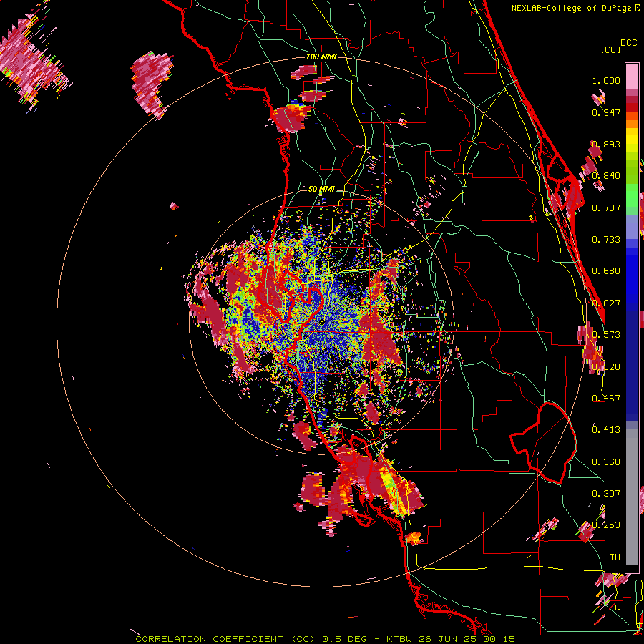Click the 0.360 legend value
The width and height of the screenshot is (644, 644).
click(x=606, y=462)
